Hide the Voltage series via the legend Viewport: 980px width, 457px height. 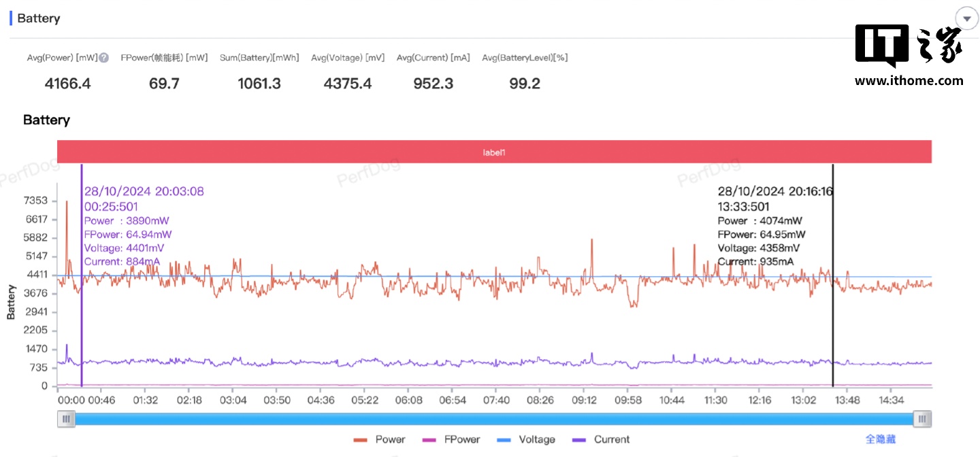coord(527,439)
